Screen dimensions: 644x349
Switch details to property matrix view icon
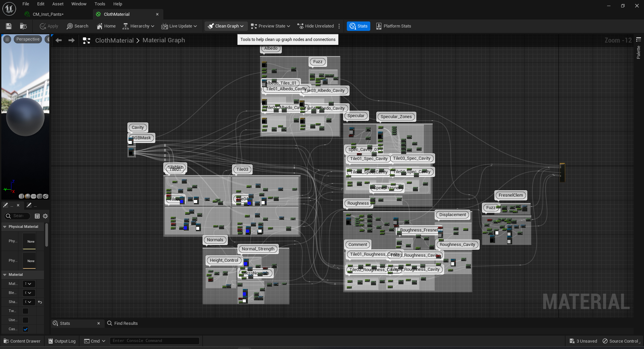(37, 216)
